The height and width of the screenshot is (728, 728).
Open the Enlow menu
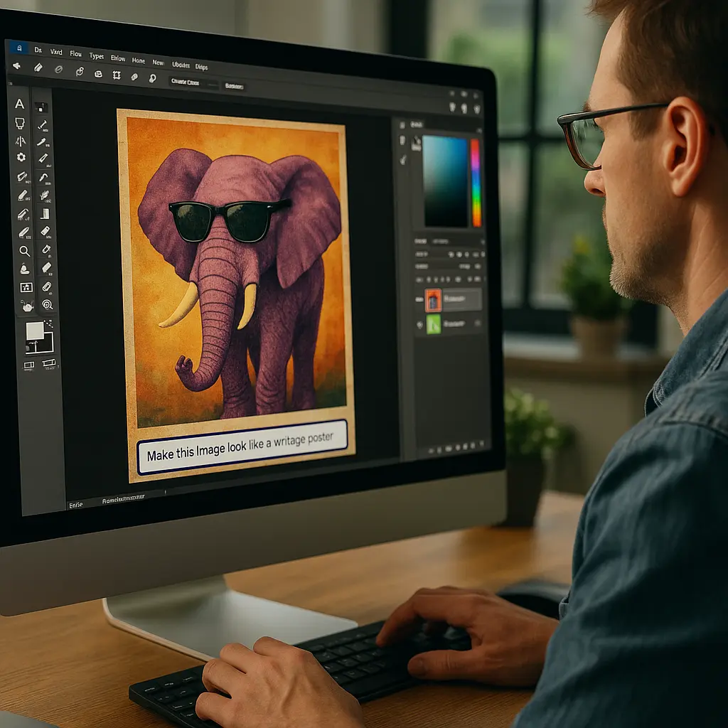(118, 58)
